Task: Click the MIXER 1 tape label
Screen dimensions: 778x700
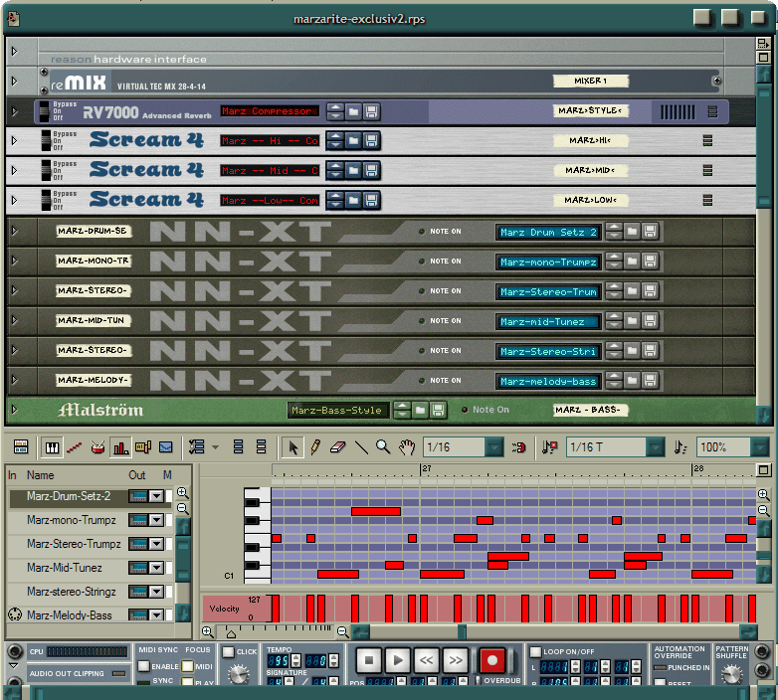Action: 591,81
